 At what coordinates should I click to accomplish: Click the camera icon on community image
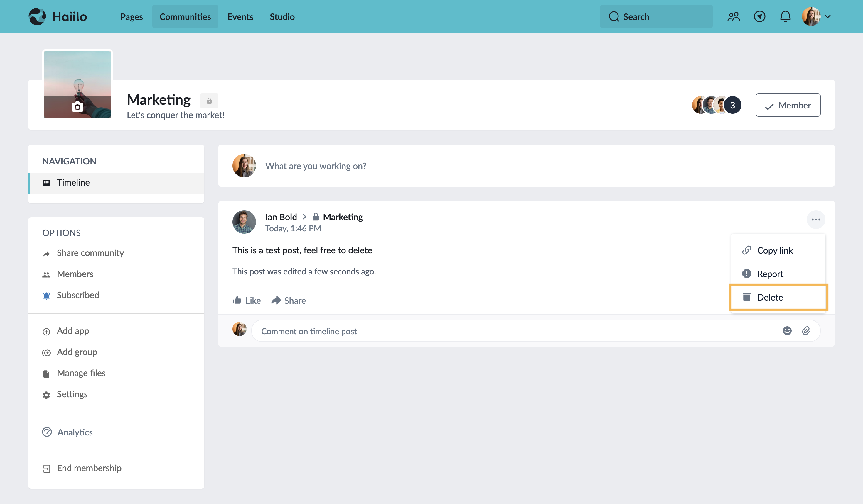pyautogui.click(x=77, y=107)
